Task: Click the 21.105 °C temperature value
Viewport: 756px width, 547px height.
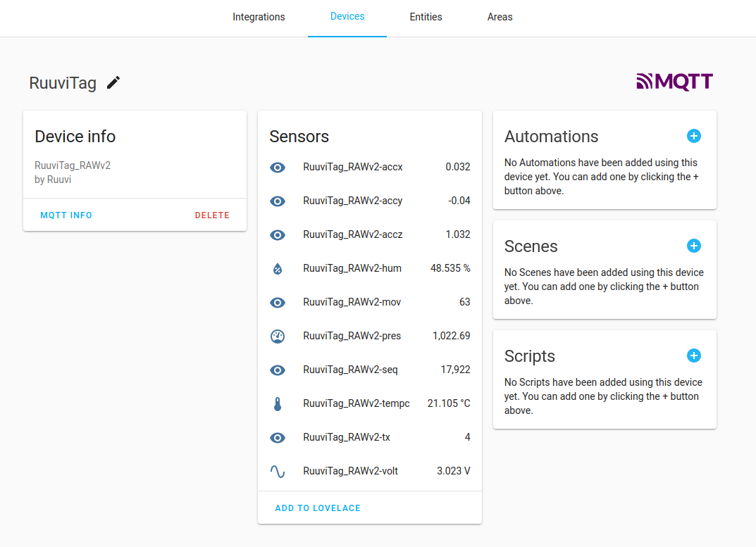Action: click(x=449, y=403)
